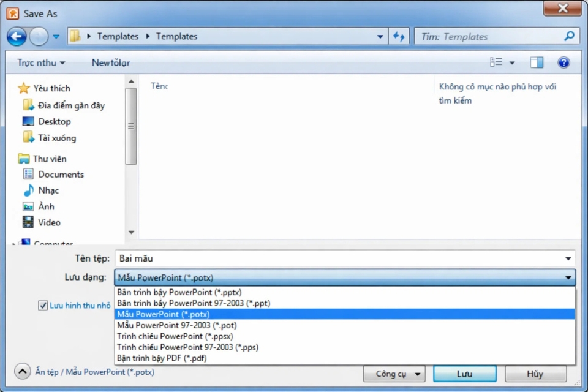This screenshot has width=588, height=392.
Task: Open Desktop in the sidebar
Action: point(55,121)
